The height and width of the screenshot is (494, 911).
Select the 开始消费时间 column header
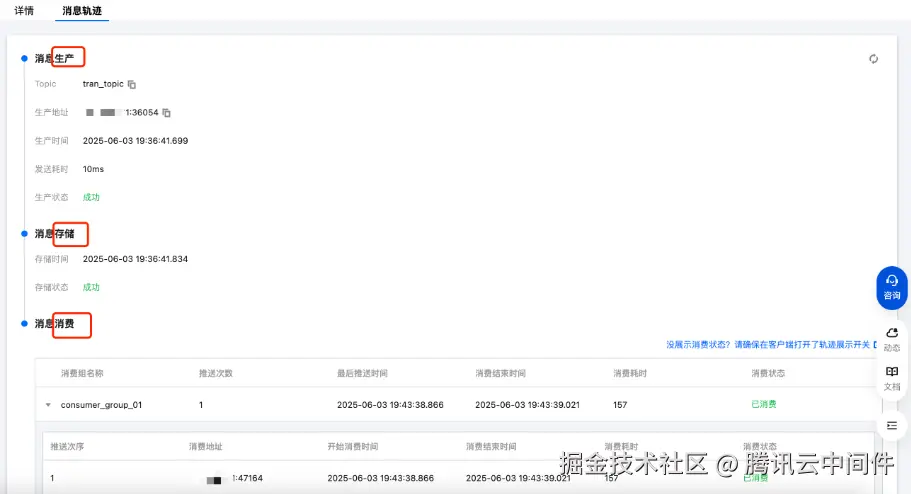pos(353,446)
